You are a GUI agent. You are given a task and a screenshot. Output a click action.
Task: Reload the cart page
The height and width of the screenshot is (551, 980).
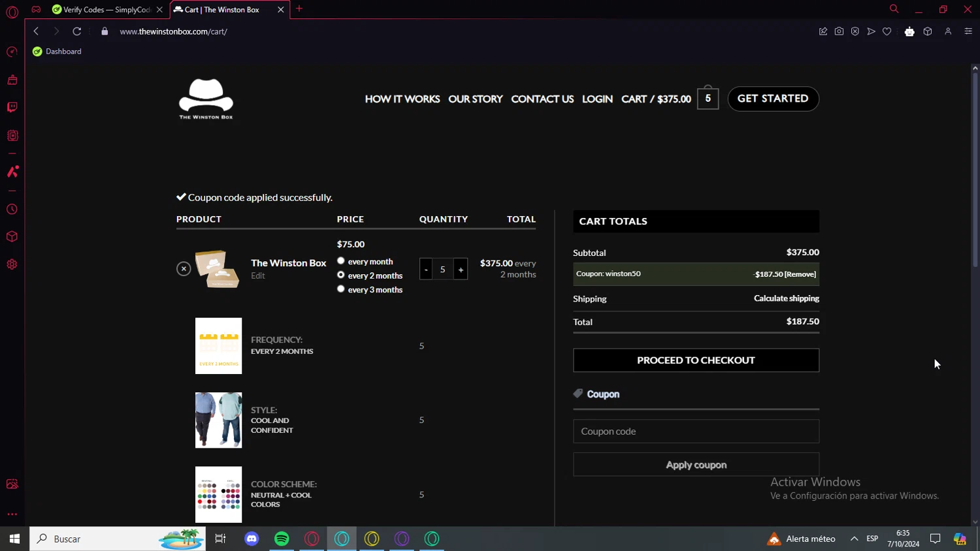coord(77,31)
